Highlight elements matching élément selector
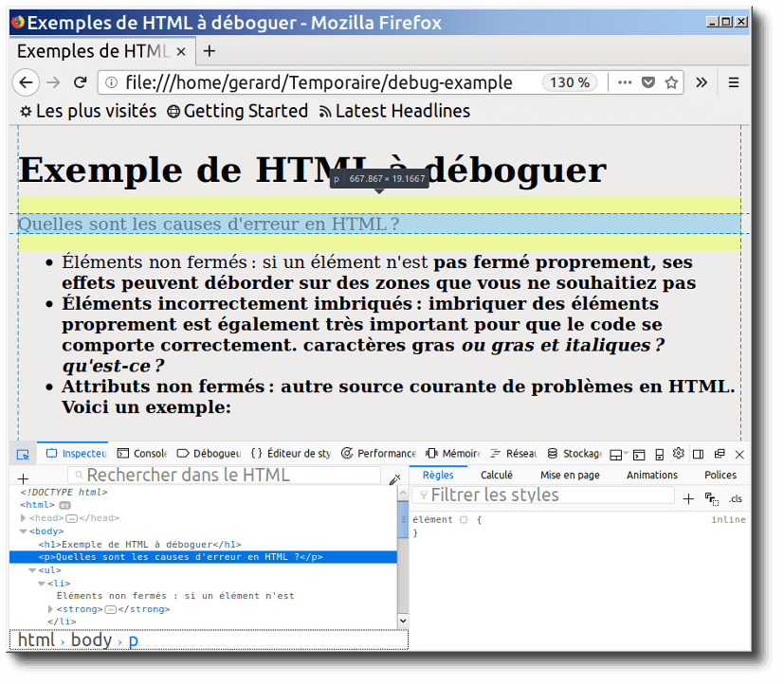This screenshot has width=784, height=684. click(464, 519)
